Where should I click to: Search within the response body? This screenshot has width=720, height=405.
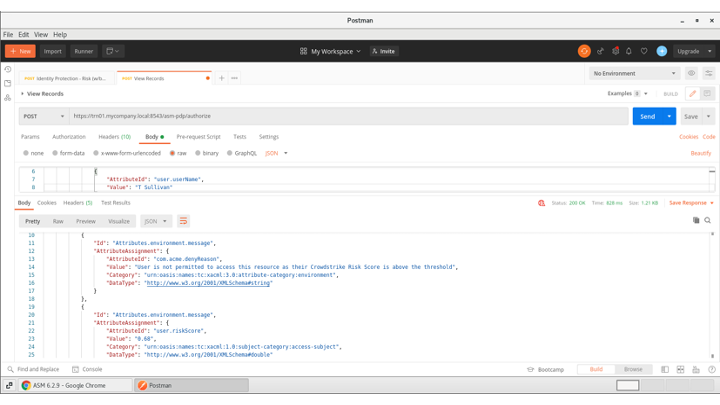tap(708, 221)
